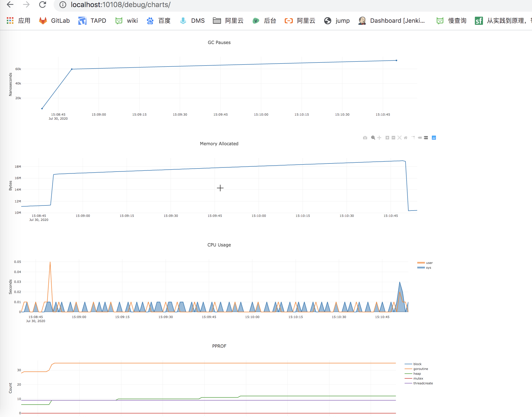Image resolution: width=532 pixels, height=417 pixels.
Task: Click the Reset axes home icon
Action: coord(406,138)
